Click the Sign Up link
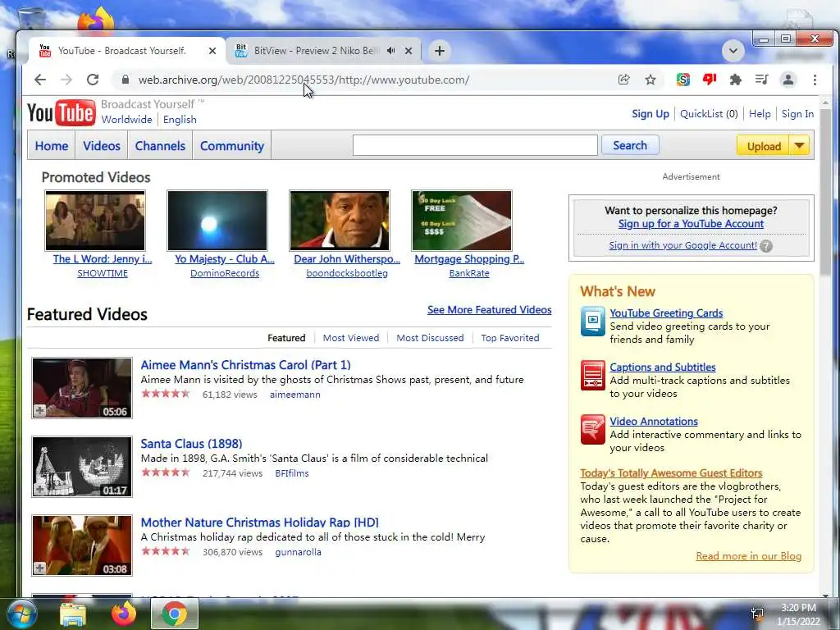840x630 pixels. [x=651, y=113]
